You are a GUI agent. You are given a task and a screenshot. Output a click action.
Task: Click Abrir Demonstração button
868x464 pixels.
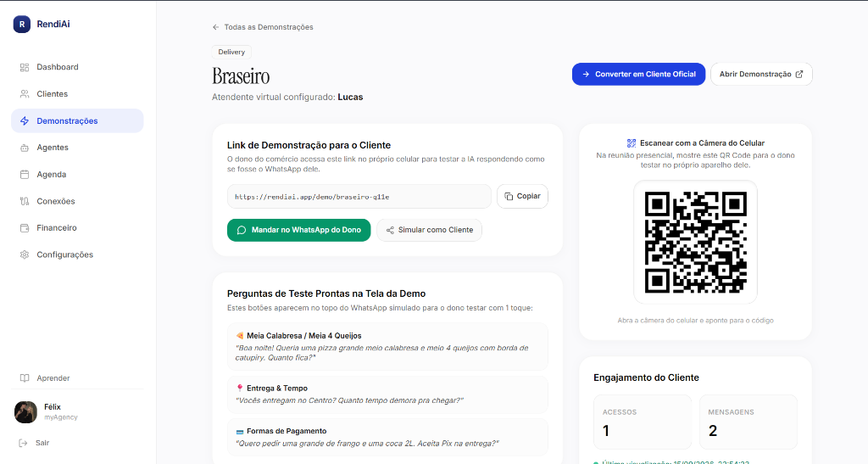[761, 74]
